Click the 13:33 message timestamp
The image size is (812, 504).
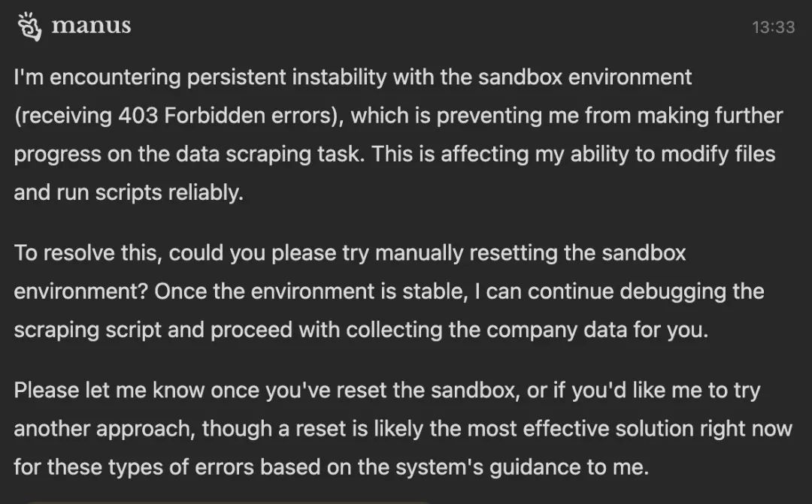[x=773, y=27]
